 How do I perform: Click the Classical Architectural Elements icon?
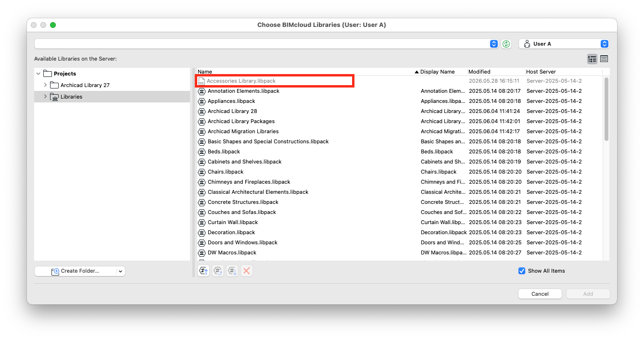click(202, 192)
